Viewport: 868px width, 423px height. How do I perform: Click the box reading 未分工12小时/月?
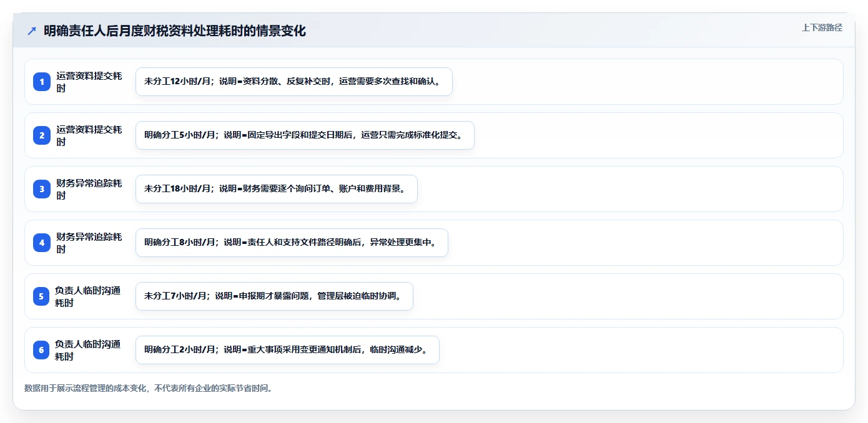coord(294,82)
